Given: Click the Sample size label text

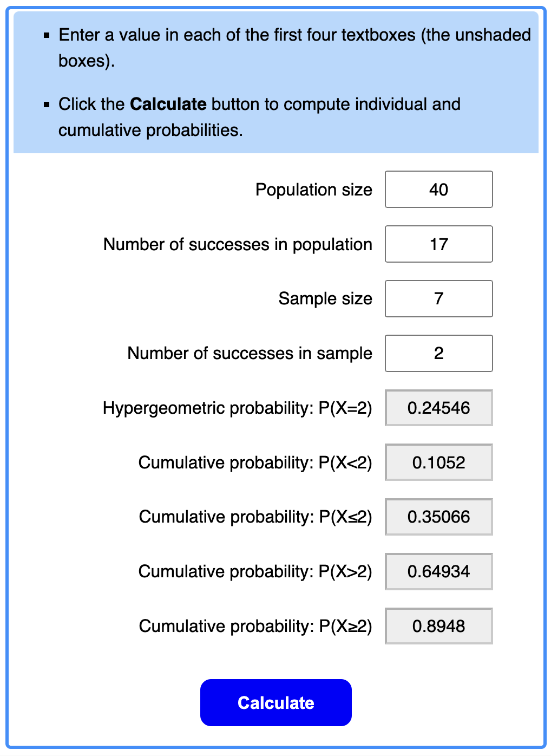Looking at the screenshot, I should coord(325,298).
